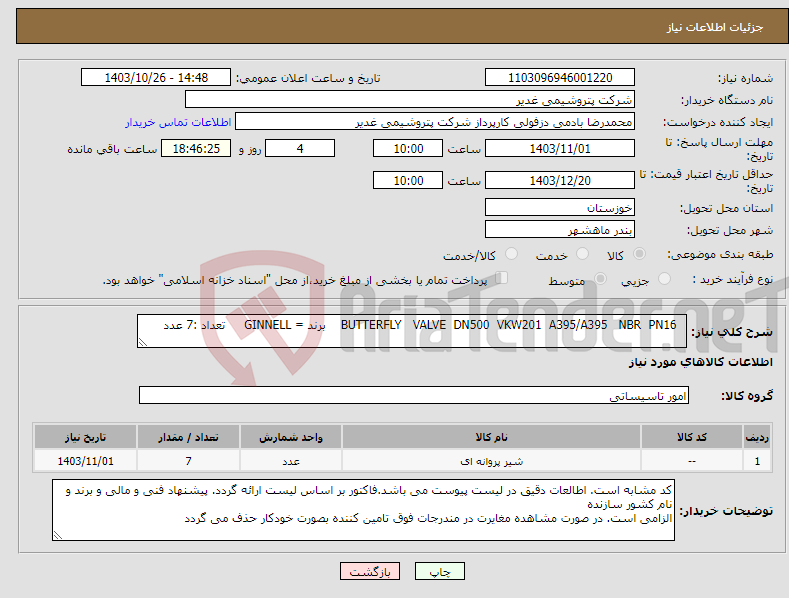This screenshot has width=789, height=598.
Task: Click the چاپ (print) button
Action: coord(439,571)
